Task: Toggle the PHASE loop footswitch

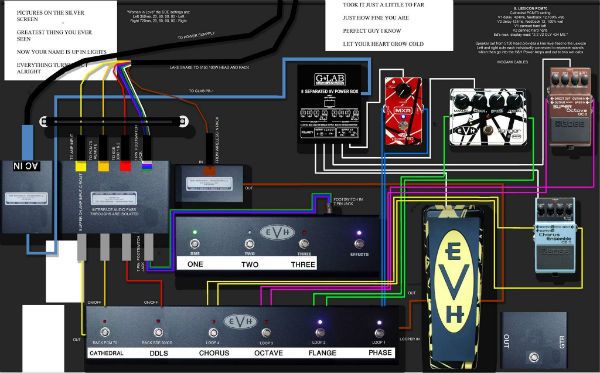Action: click(x=379, y=333)
